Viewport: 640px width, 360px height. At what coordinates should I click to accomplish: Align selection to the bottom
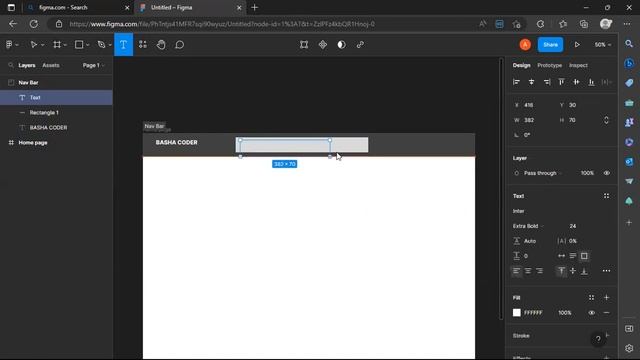pos(591,82)
